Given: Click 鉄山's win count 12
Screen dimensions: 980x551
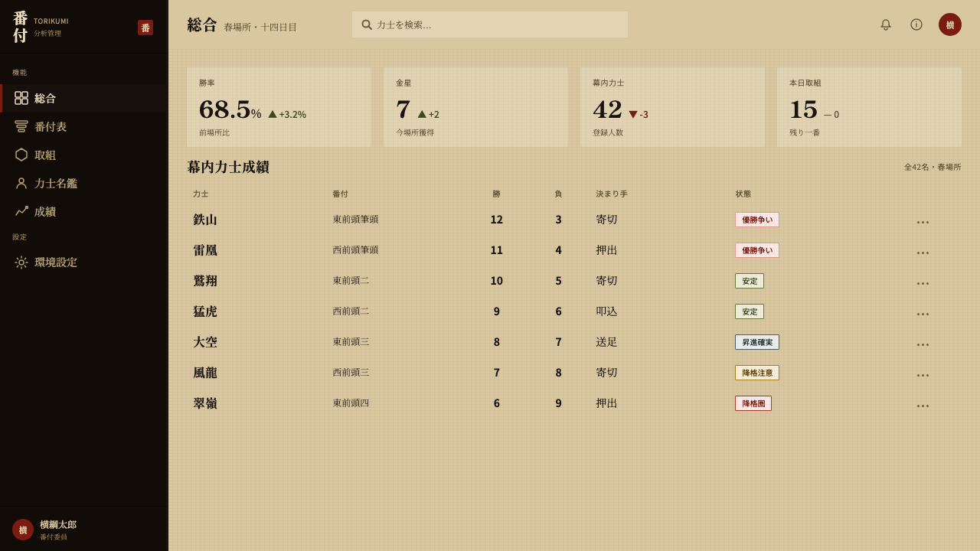Looking at the screenshot, I should [x=497, y=220].
